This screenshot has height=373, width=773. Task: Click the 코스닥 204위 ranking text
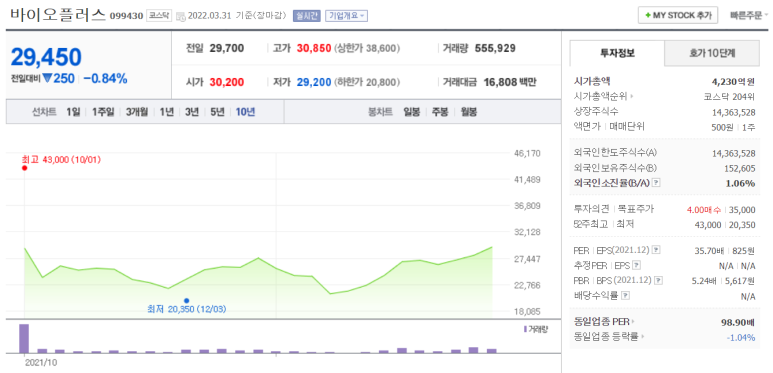(x=729, y=97)
